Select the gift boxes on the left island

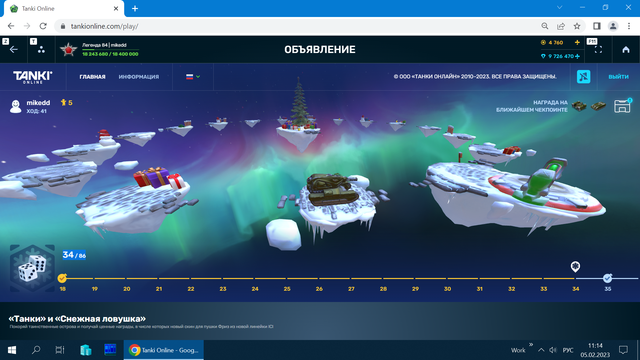[x=158, y=178]
